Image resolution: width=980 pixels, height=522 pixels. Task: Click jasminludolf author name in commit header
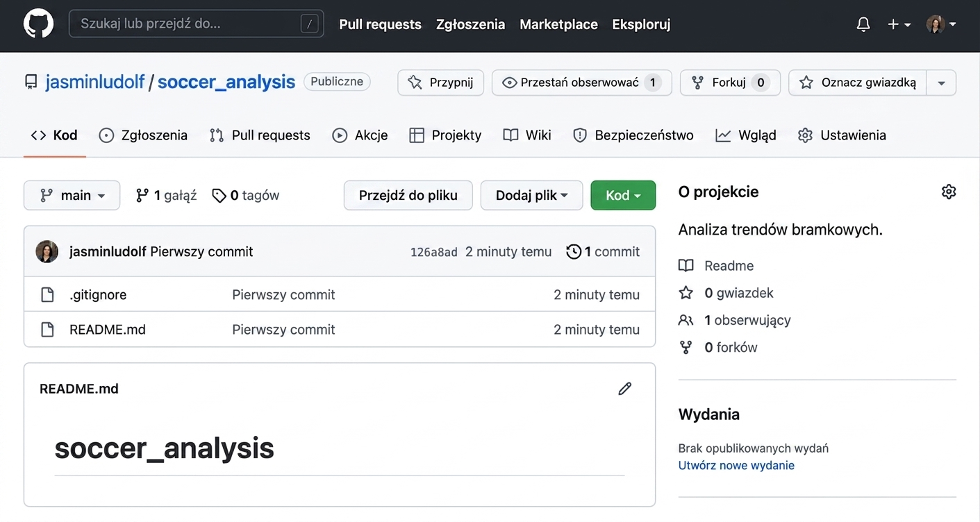click(x=108, y=251)
